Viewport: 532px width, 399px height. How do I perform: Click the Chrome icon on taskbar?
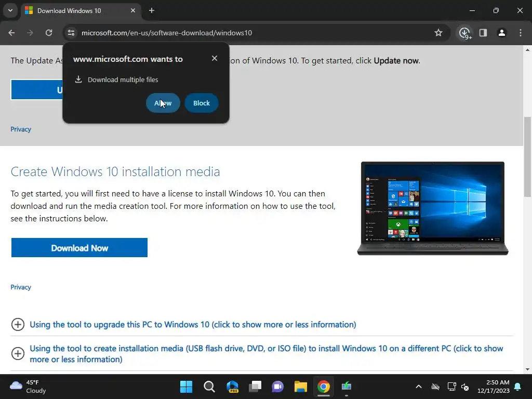324,387
